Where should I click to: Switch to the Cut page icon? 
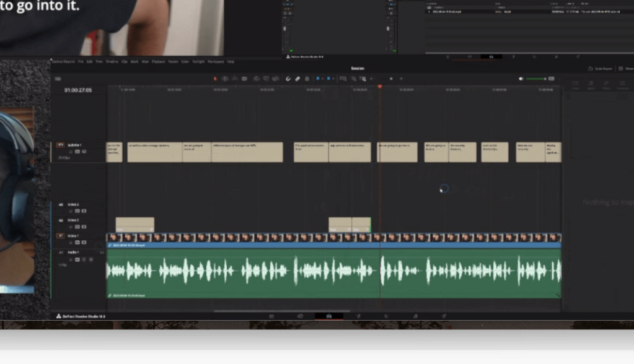click(x=300, y=316)
